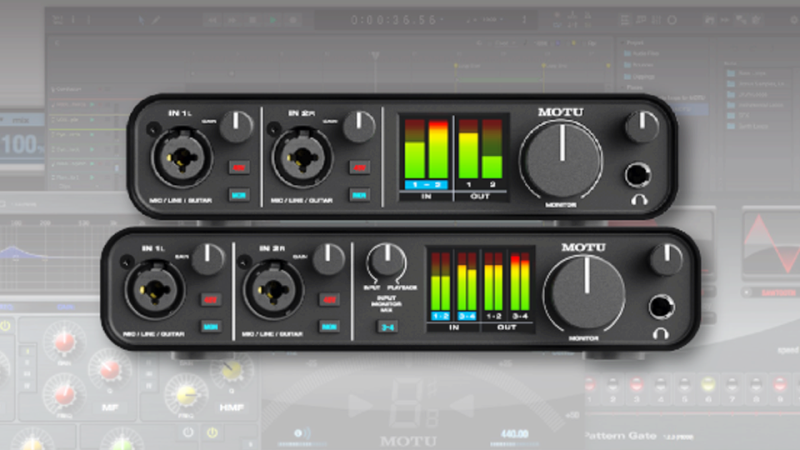Click the headphone jack on lower unit
The width and height of the screenshot is (800, 450).
[x=662, y=307]
